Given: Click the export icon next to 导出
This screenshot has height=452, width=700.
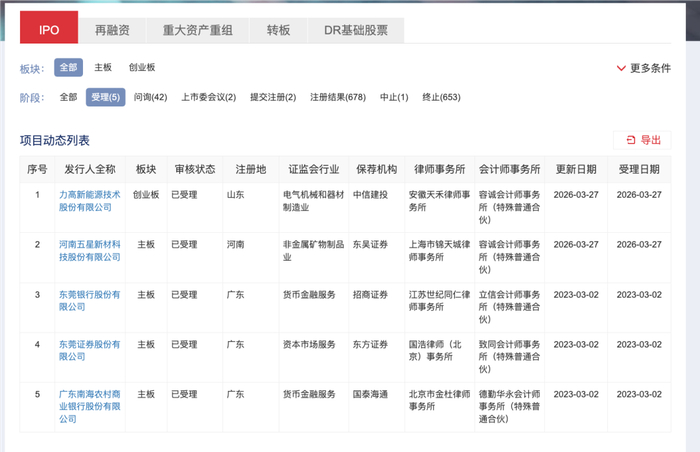Looking at the screenshot, I should (x=631, y=140).
